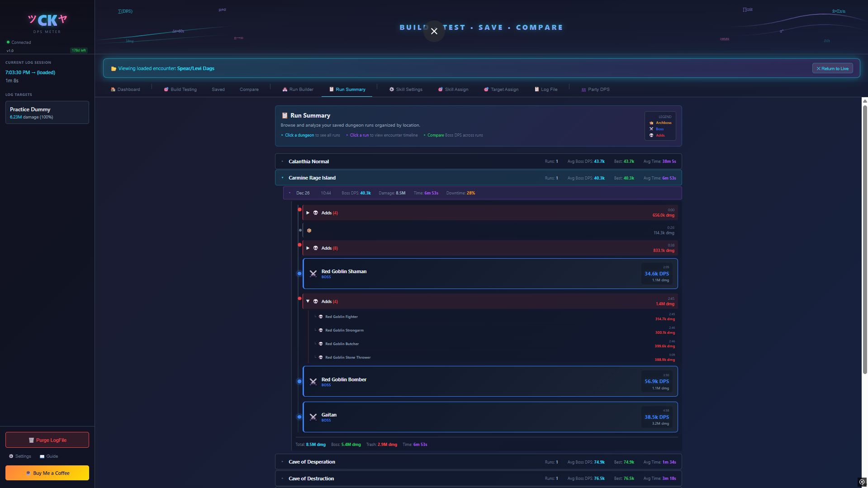Click the skull icon on first Adds (4) row
The height and width of the screenshot is (488, 868).
tap(316, 213)
